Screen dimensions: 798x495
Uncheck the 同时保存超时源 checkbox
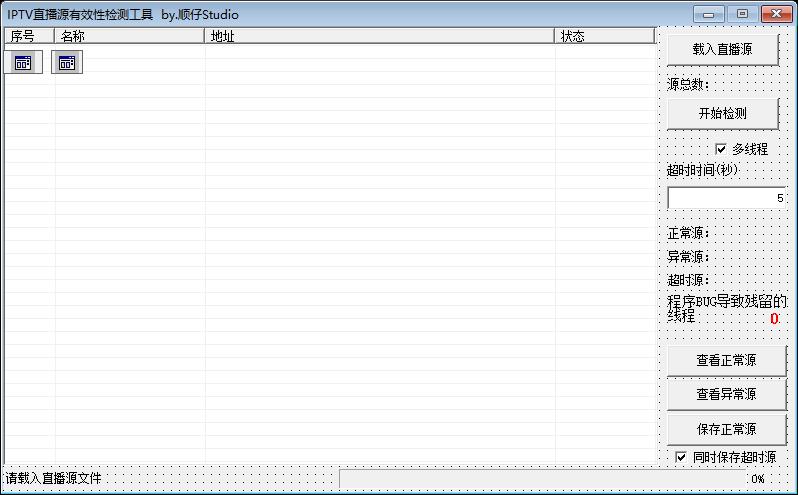(681, 457)
